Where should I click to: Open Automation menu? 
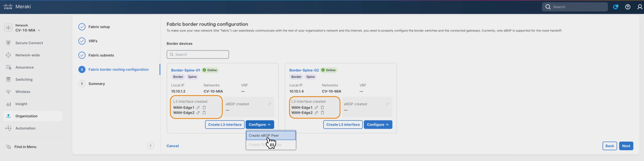tap(25, 128)
